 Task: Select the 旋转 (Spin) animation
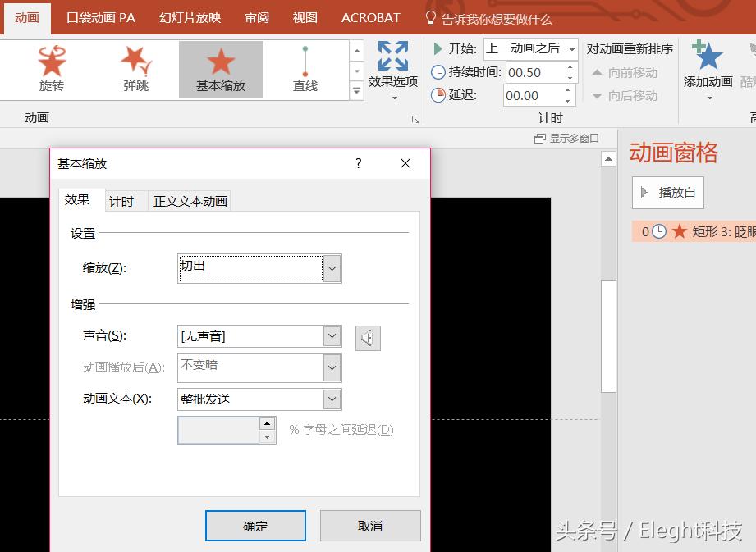tap(52, 69)
